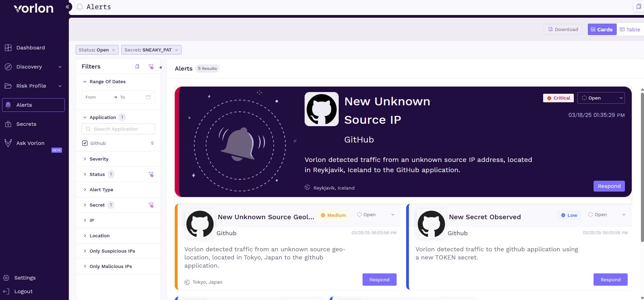The image size is (644, 300).
Task: Expand the Discovery submenu chevron
Action: pyautogui.click(x=60, y=67)
